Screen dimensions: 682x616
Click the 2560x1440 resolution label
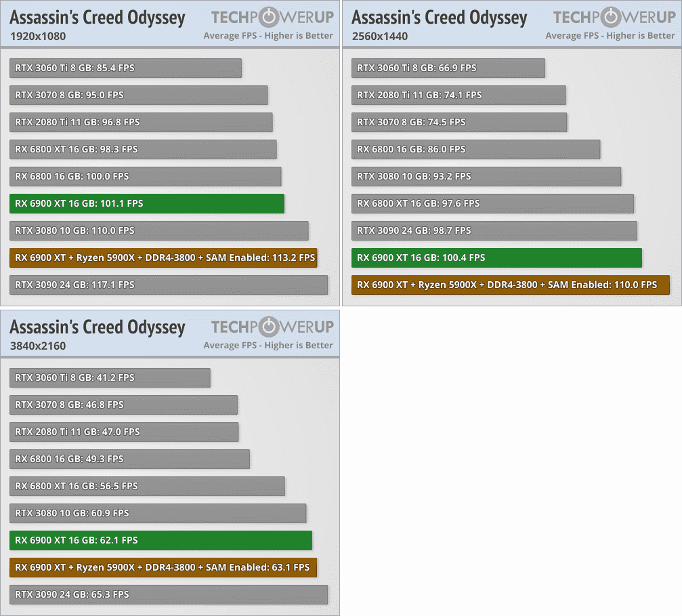click(x=380, y=36)
